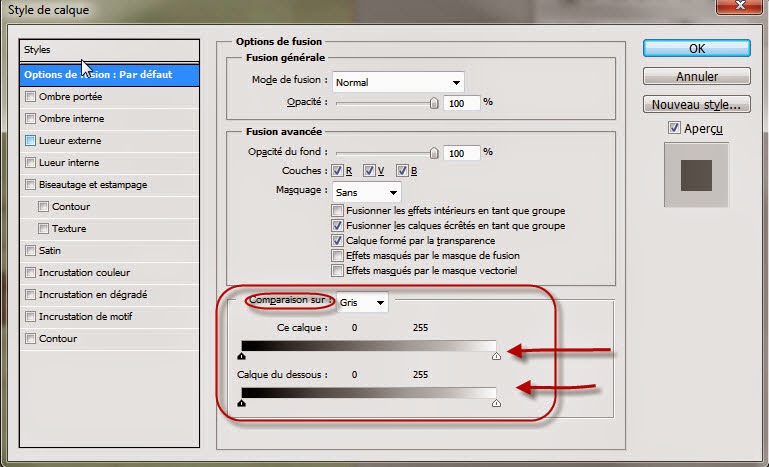Click the Calque du dessous black handle
The height and width of the screenshot is (467, 769).
(241, 403)
